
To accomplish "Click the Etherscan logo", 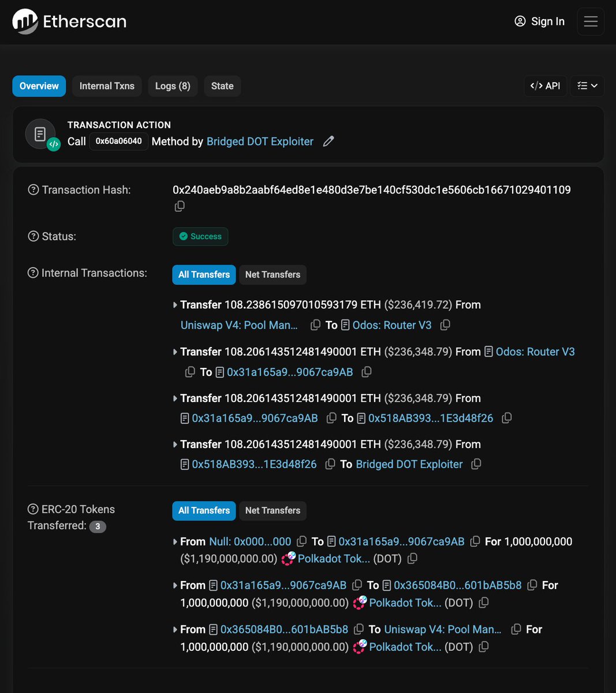I will pos(69,21).
